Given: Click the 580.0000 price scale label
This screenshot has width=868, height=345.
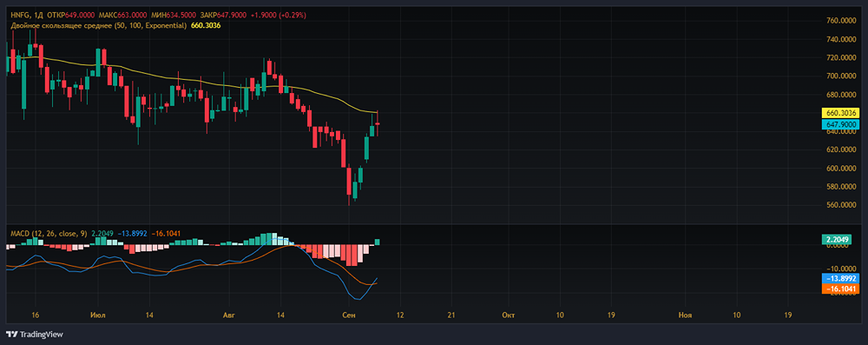Looking at the screenshot, I should coord(842,187).
